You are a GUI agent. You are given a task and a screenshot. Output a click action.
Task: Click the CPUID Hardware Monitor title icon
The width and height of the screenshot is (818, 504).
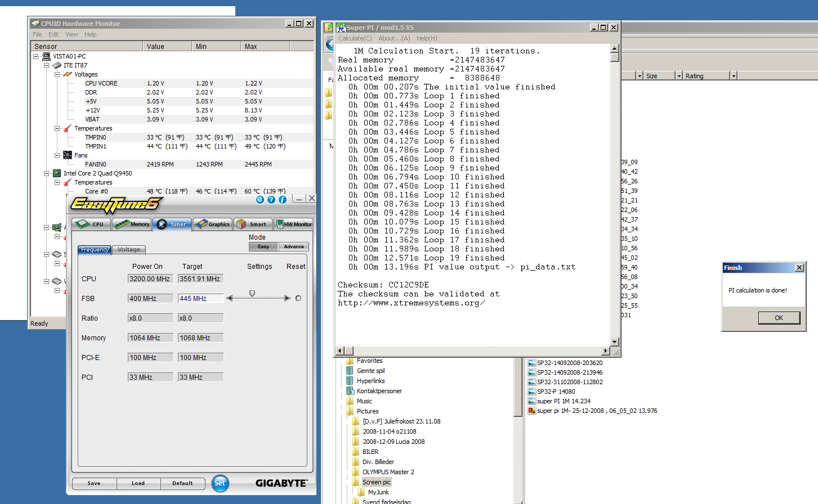point(35,23)
